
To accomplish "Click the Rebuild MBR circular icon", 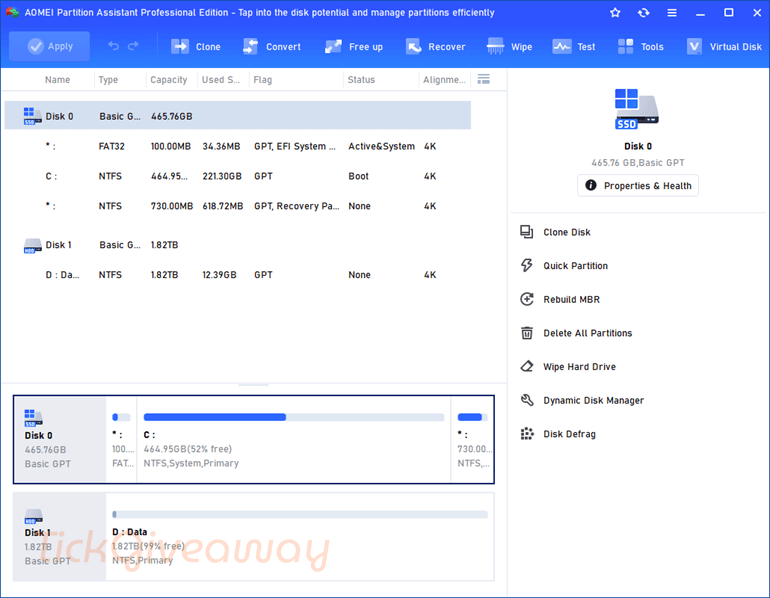I will click(526, 299).
